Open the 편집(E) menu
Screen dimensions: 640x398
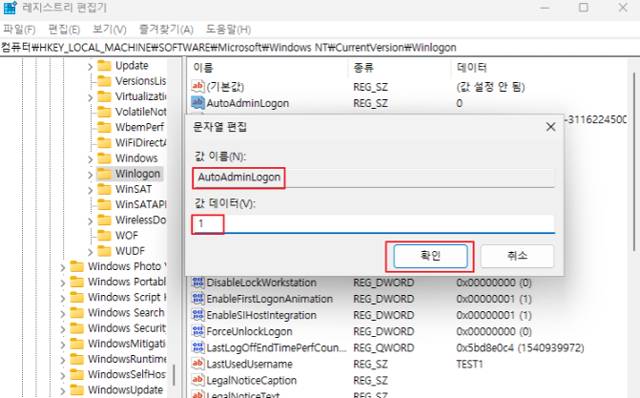coord(64,29)
